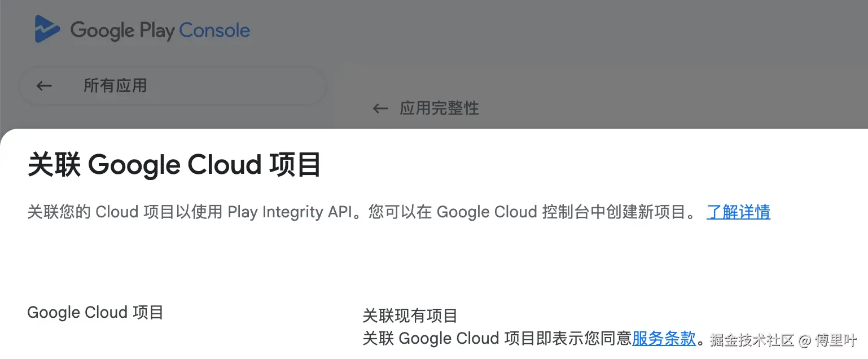The width and height of the screenshot is (868, 359).
Task: Go back via the 应用完整性 title
Action: pos(439,108)
